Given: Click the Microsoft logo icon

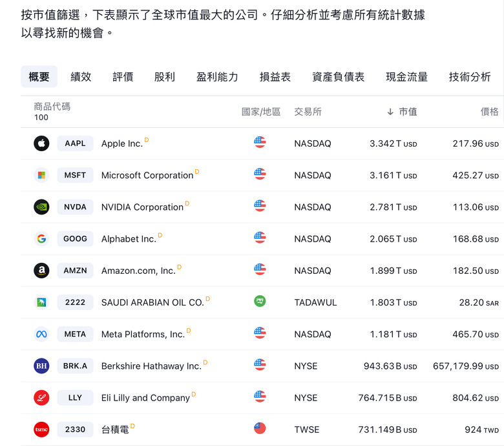Looking at the screenshot, I should tap(41, 175).
